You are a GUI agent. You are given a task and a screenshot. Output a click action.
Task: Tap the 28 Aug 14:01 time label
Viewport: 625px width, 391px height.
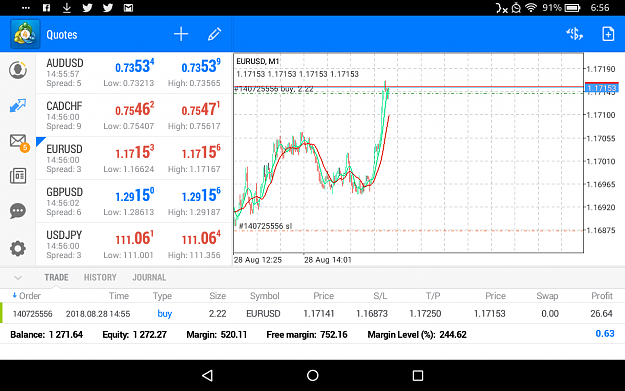[328, 260]
